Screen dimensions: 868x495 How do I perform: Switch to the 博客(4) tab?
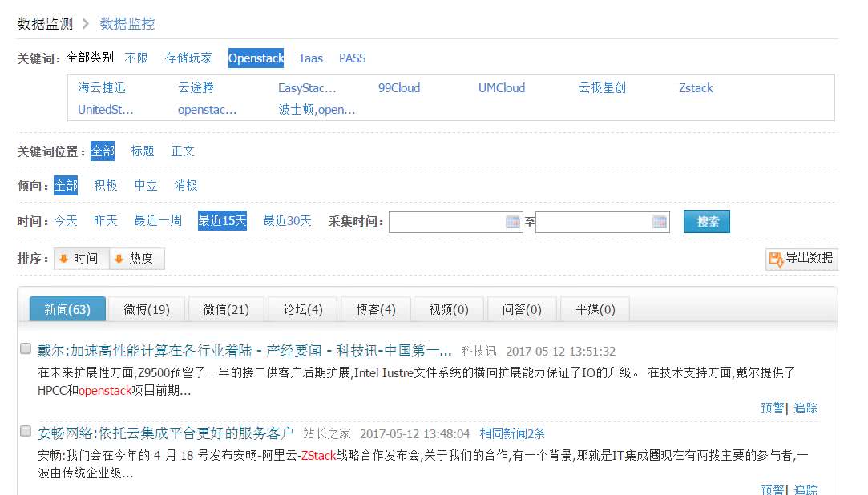coord(376,309)
